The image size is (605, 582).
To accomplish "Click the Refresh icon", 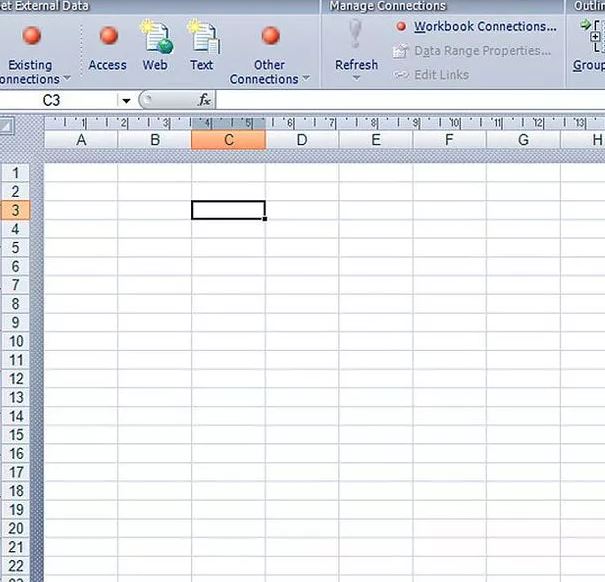I will pyautogui.click(x=356, y=37).
